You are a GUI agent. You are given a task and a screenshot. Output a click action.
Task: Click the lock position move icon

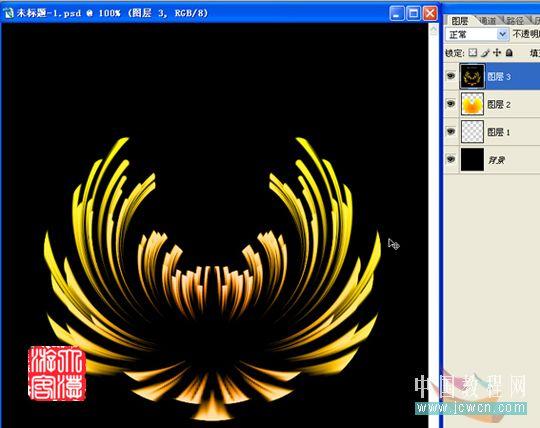tap(497, 52)
